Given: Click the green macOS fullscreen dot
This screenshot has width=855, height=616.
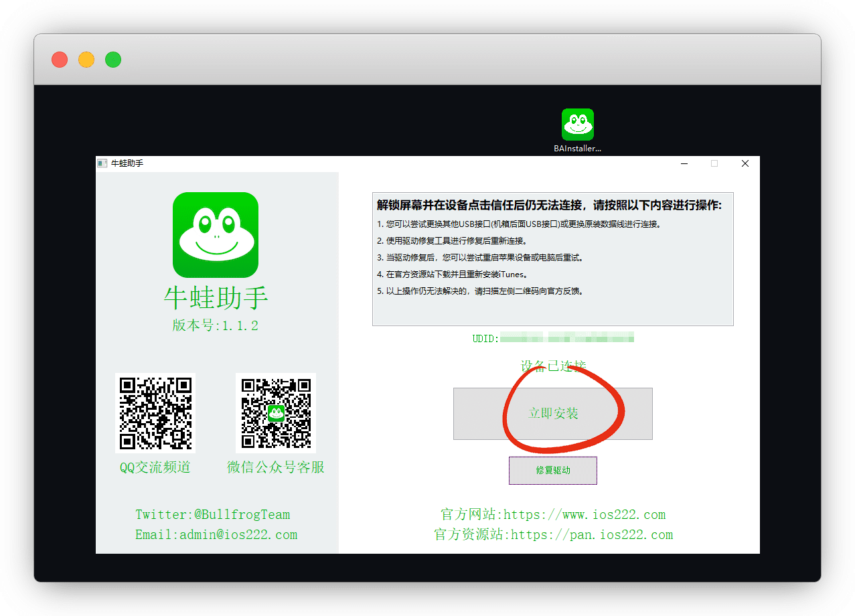Looking at the screenshot, I should point(113,60).
